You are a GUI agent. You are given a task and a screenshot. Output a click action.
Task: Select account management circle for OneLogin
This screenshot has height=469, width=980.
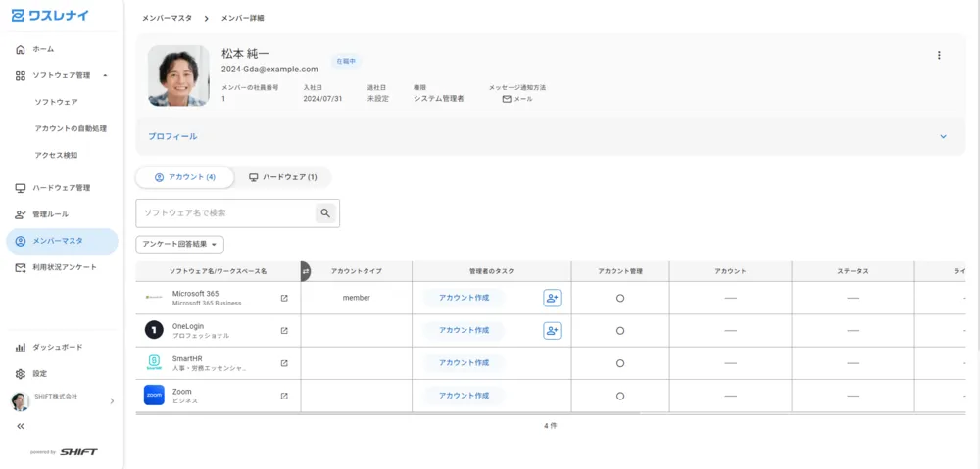pos(620,330)
